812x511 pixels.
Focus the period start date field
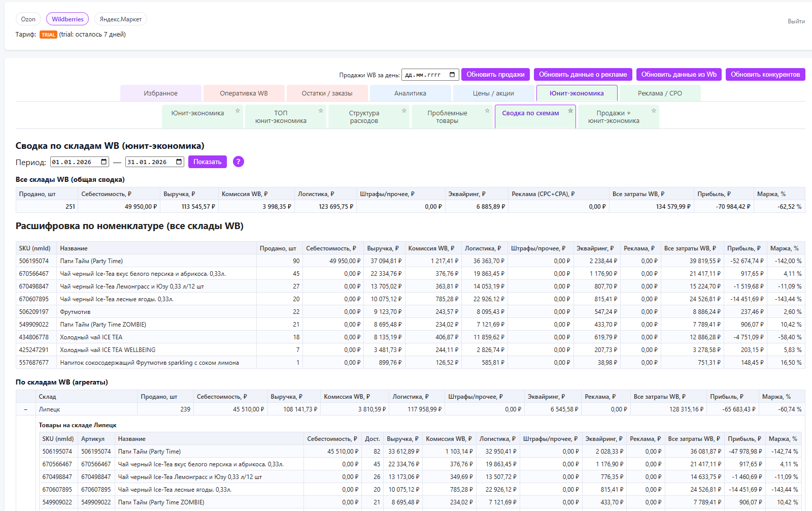80,162
